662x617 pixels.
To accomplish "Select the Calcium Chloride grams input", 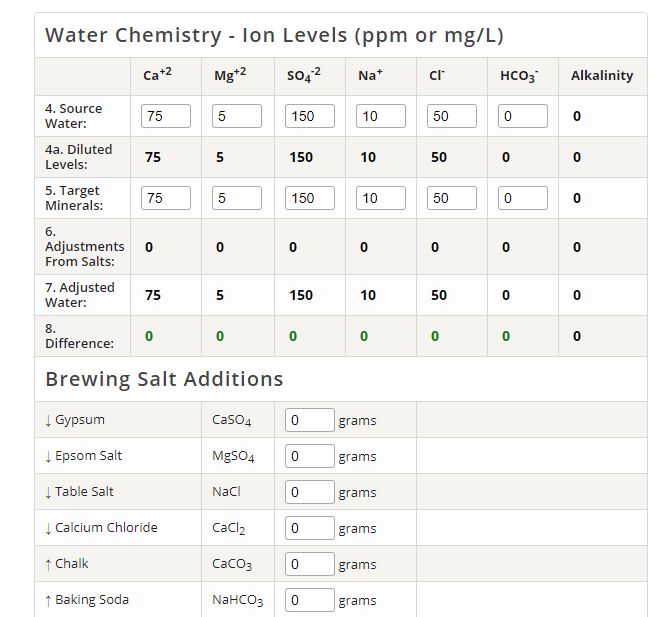I will pyautogui.click(x=310, y=528).
